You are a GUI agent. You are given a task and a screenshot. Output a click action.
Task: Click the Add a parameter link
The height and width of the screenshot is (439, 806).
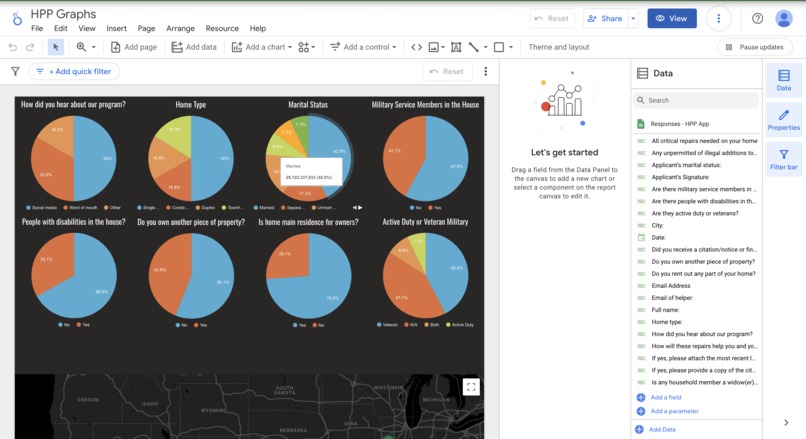coord(674,411)
